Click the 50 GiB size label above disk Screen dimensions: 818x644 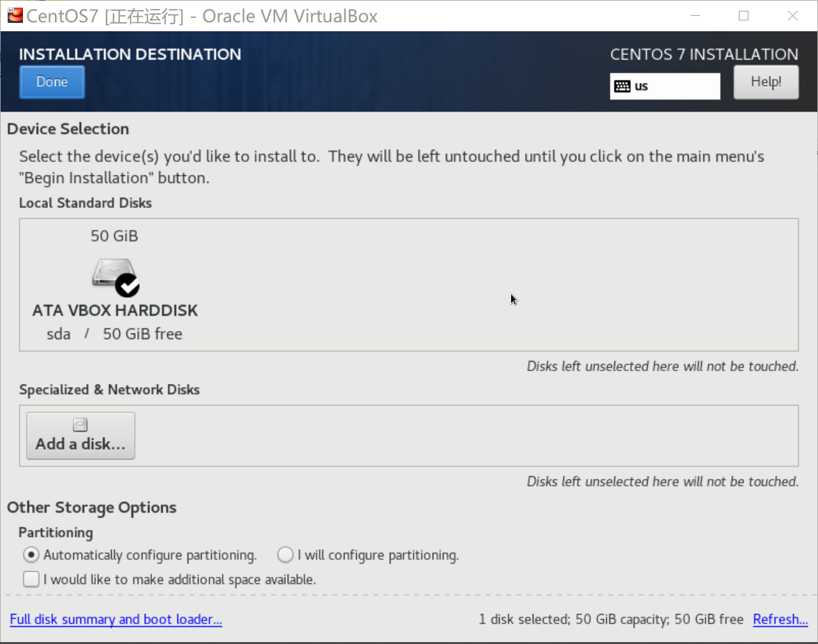click(x=114, y=236)
